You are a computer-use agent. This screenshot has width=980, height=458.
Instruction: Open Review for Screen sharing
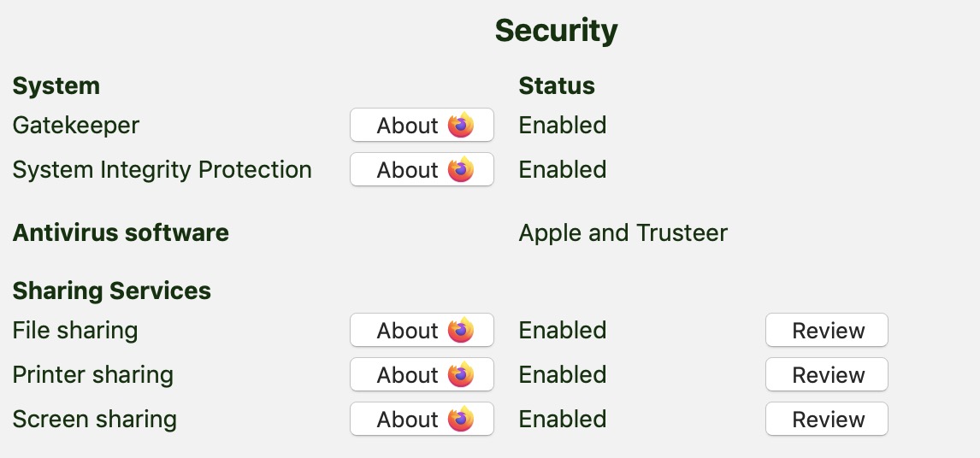click(827, 419)
